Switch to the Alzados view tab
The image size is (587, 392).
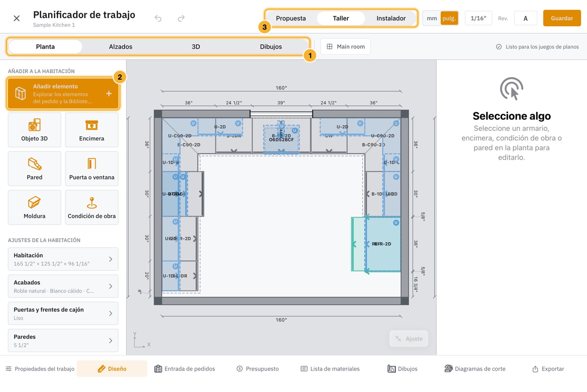click(x=121, y=47)
